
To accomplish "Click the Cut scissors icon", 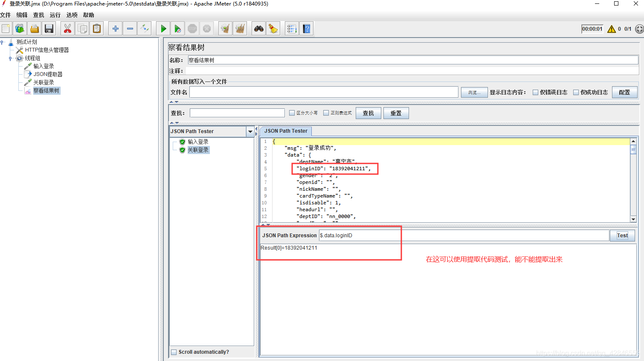I will coord(67,29).
